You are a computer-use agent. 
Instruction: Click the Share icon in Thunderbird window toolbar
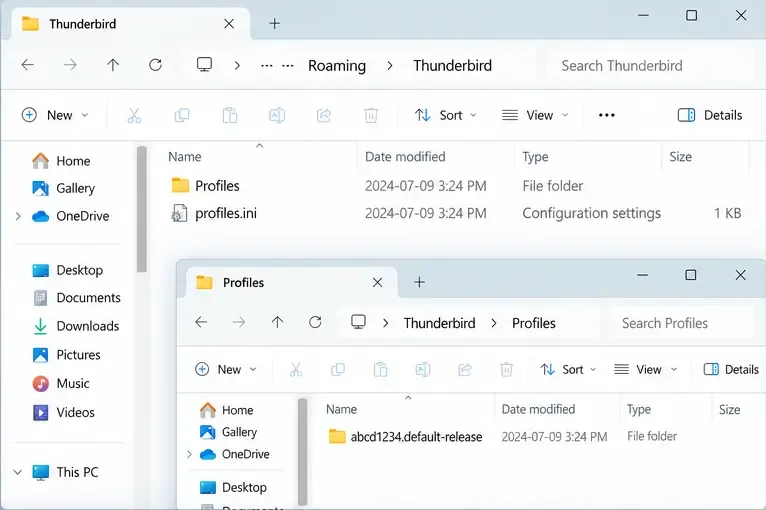324,115
